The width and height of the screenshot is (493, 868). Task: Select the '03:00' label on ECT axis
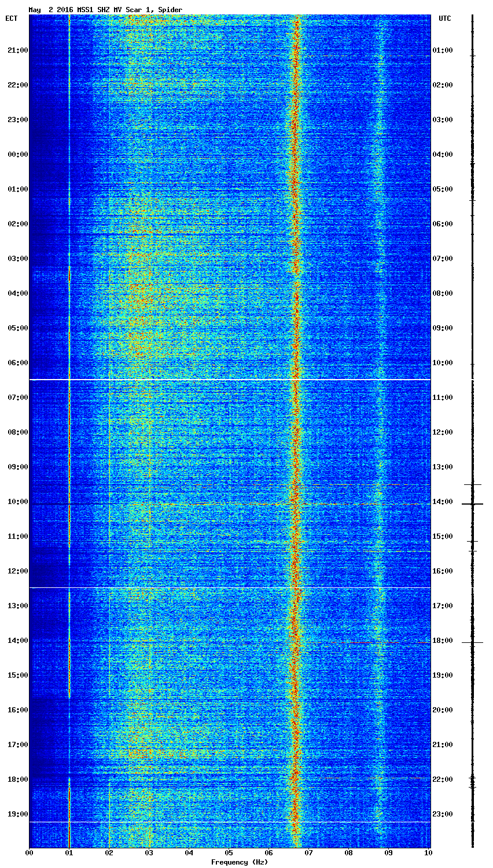point(17,259)
